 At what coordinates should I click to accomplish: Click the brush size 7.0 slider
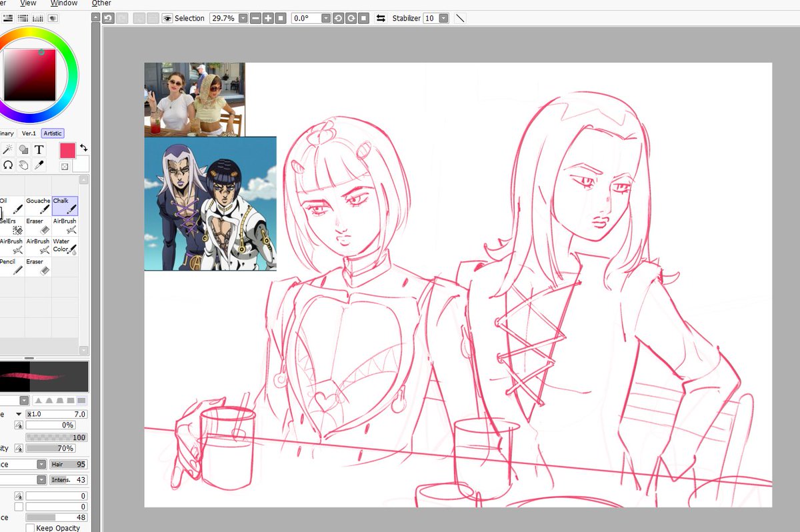(57, 414)
